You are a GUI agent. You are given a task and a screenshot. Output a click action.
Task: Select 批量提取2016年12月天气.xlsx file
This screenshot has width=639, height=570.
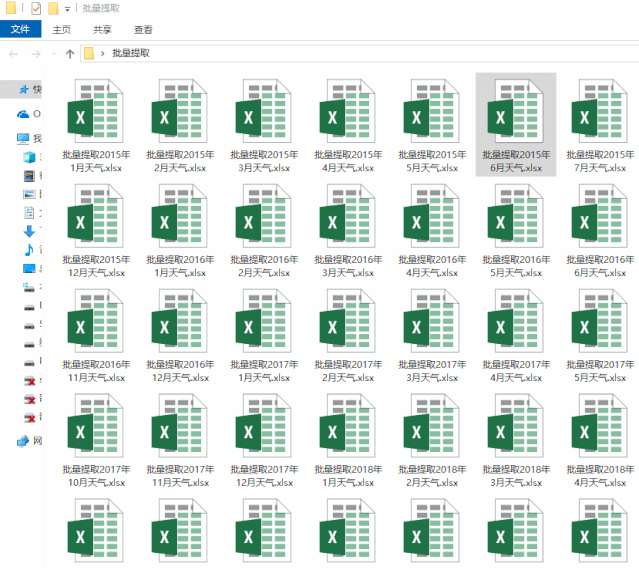tap(180, 335)
